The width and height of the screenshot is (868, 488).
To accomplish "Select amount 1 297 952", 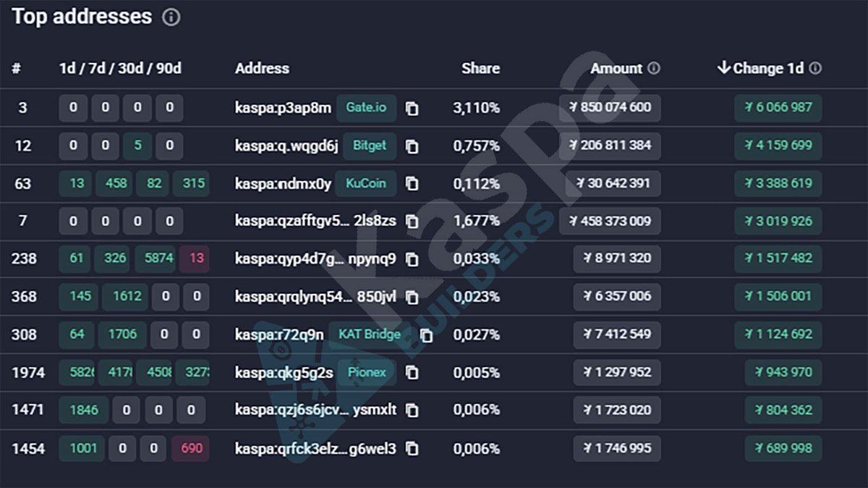I will coord(617,372).
